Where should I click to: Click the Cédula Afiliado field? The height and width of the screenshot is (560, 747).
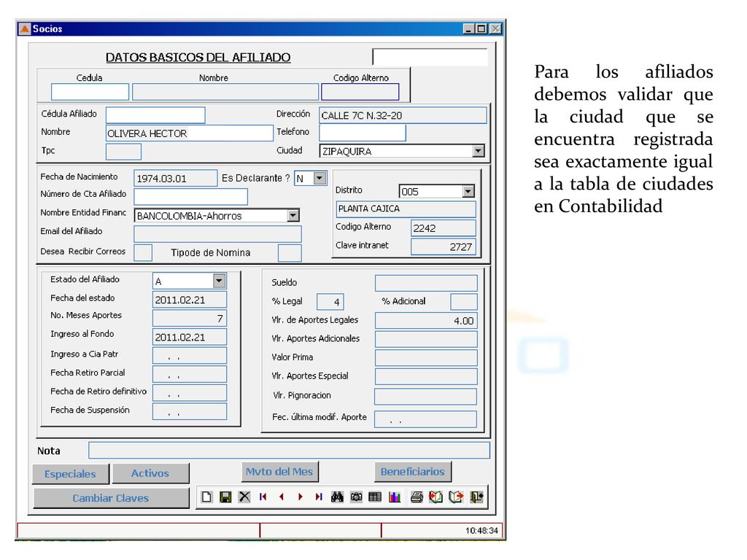tap(155, 115)
